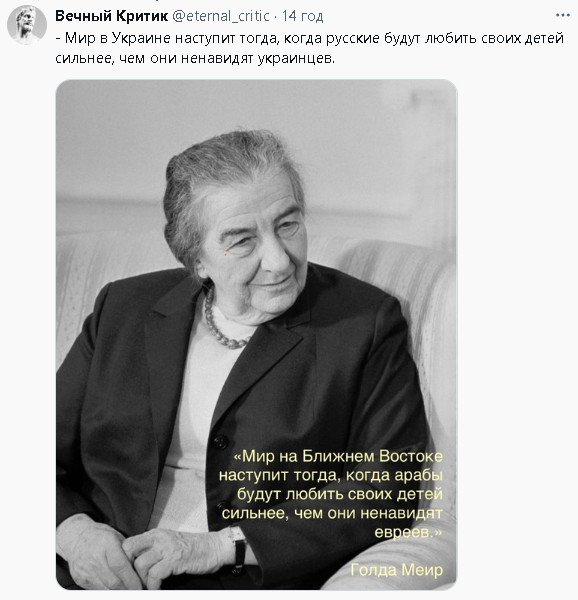Open the @eternal_critic handle link
The image size is (578, 600).
pos(221,16)
